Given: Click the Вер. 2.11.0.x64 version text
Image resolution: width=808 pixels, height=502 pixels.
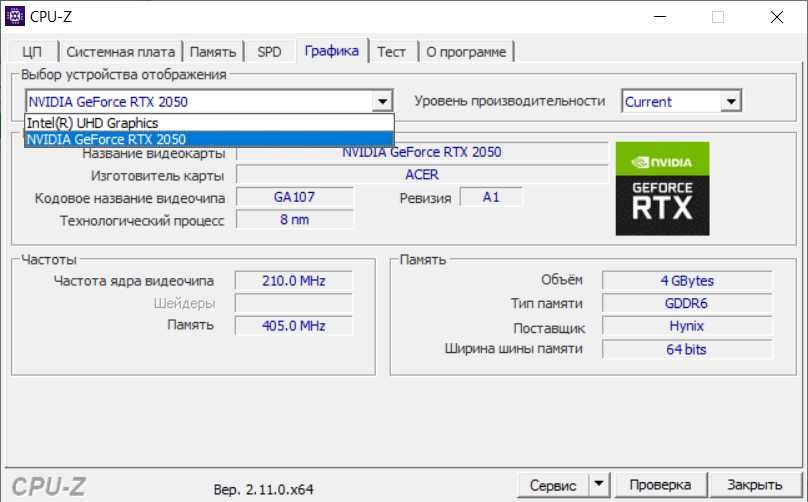Looking at the screenshot, I should pos(263,489).
